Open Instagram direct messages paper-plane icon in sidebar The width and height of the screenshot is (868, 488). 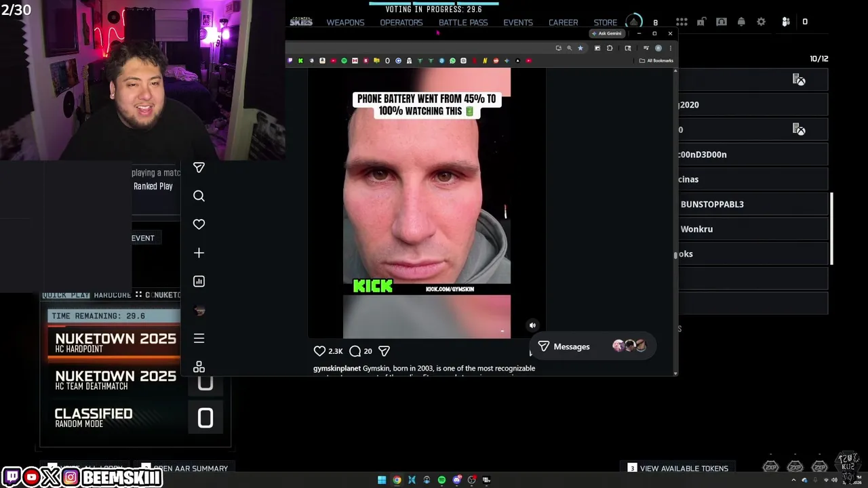tap(199, 167)
